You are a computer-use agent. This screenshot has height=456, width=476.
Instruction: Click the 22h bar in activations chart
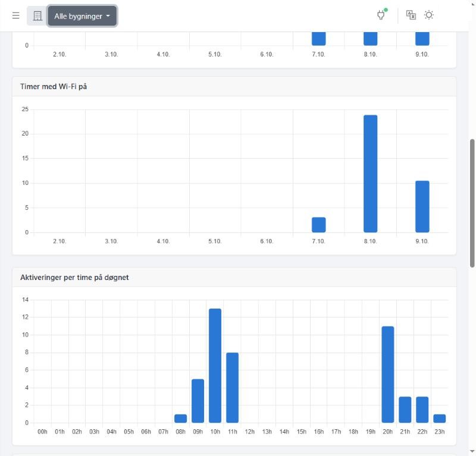422,410
